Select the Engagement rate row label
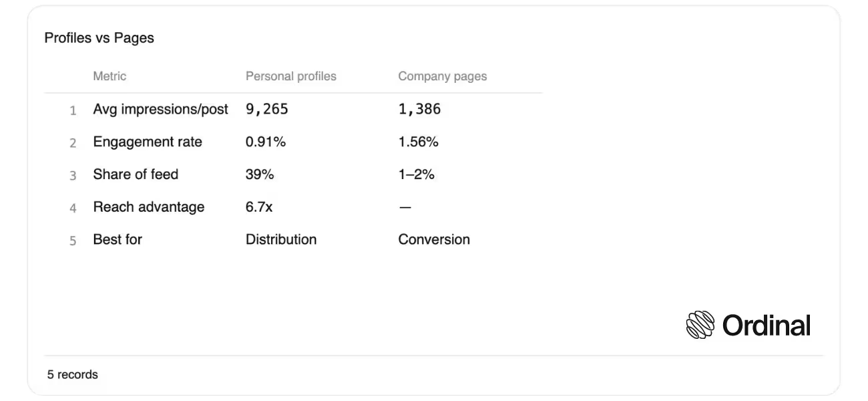Image resolution: width=868 pixels, height=401 pixels. pyautogui.click(x=148, y=142)
